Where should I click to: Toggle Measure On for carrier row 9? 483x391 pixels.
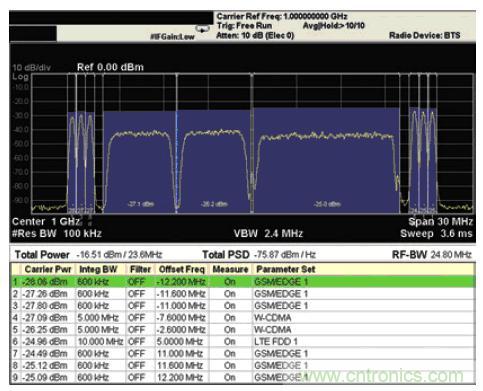[230, 378]
